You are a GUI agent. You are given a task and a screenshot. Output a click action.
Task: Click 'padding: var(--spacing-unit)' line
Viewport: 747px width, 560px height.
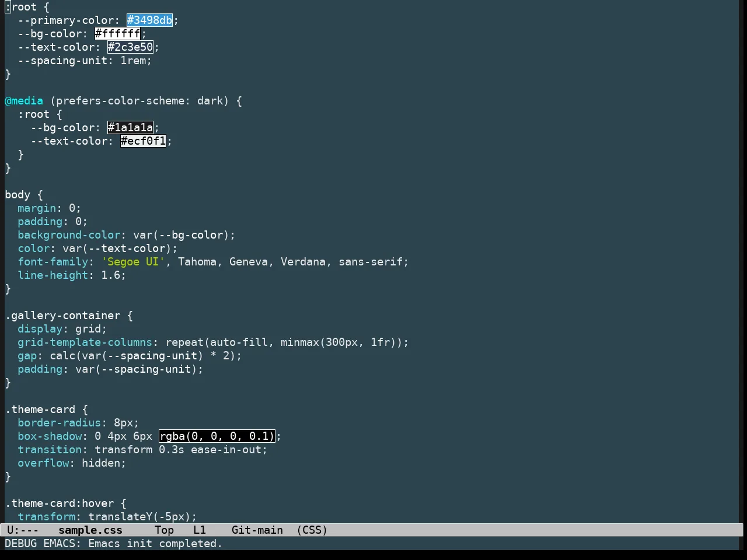point(110,369)
